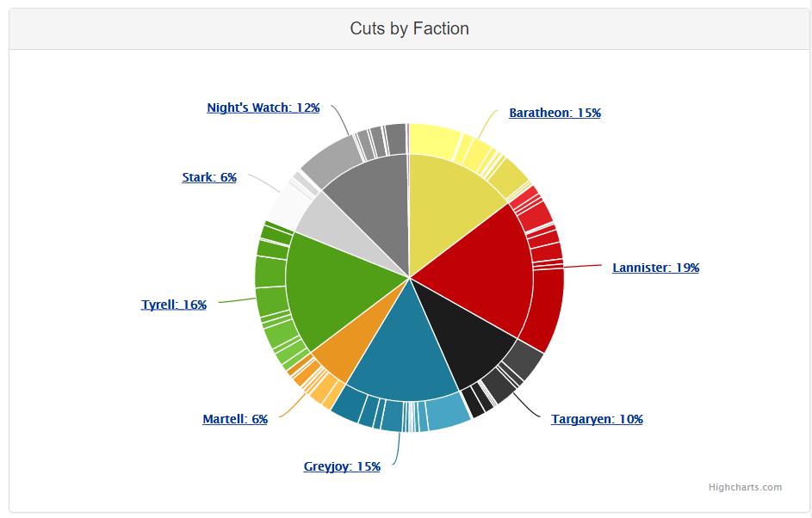Select the Targaryen: 10% data label
Image resolution: width=812 pixels, height=518 pixels.
[x=597, y=419]
